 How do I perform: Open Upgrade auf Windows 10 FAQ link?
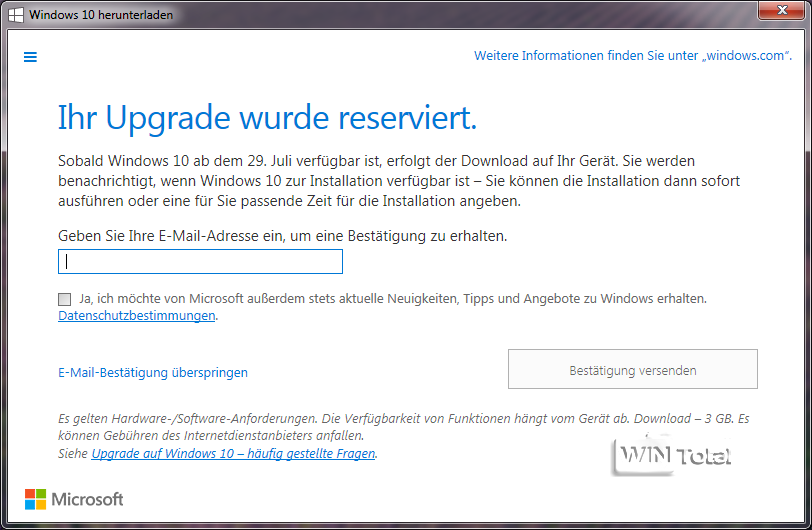[x=234, y=453]
